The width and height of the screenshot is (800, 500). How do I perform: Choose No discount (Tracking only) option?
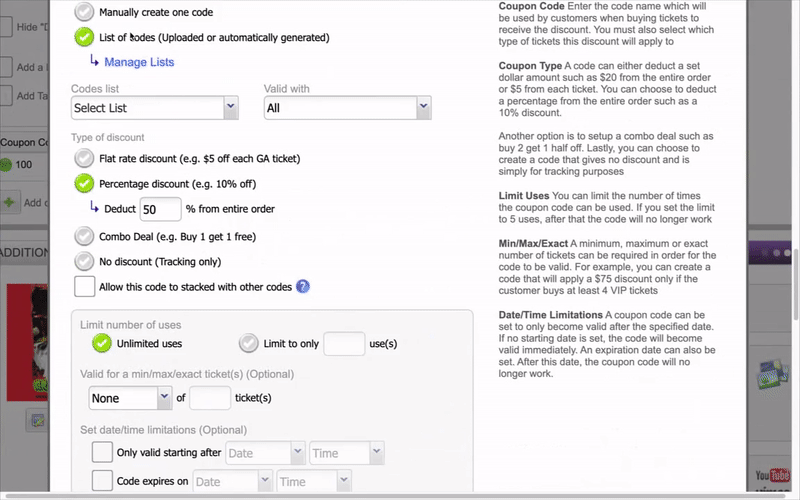click(84, 261)
